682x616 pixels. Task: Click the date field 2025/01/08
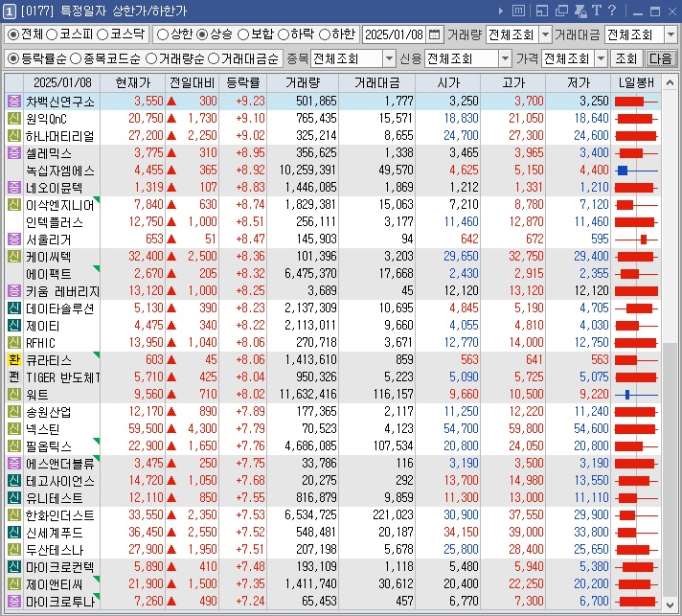pyautogui.click(x=394, y=34)
